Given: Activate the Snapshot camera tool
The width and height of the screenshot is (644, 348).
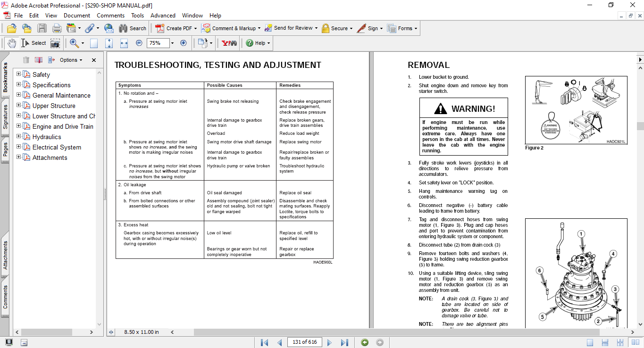Looking at the screenshot, I should [x=55, y=43].
